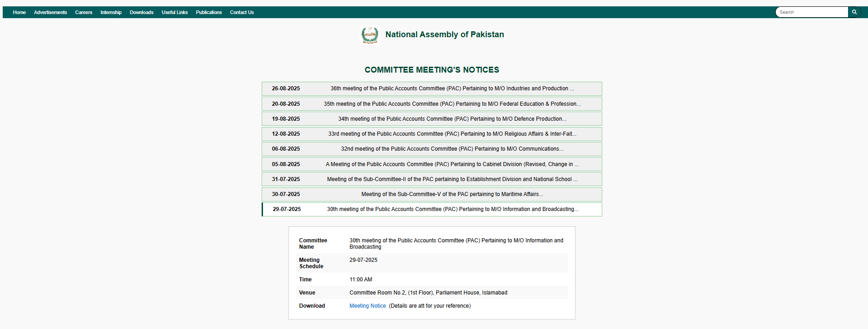This screenshot has width=868, height=329.
Task: Collapse the 29-07-2025 Information and Broadcasting notice
Action: click(432, 209)
